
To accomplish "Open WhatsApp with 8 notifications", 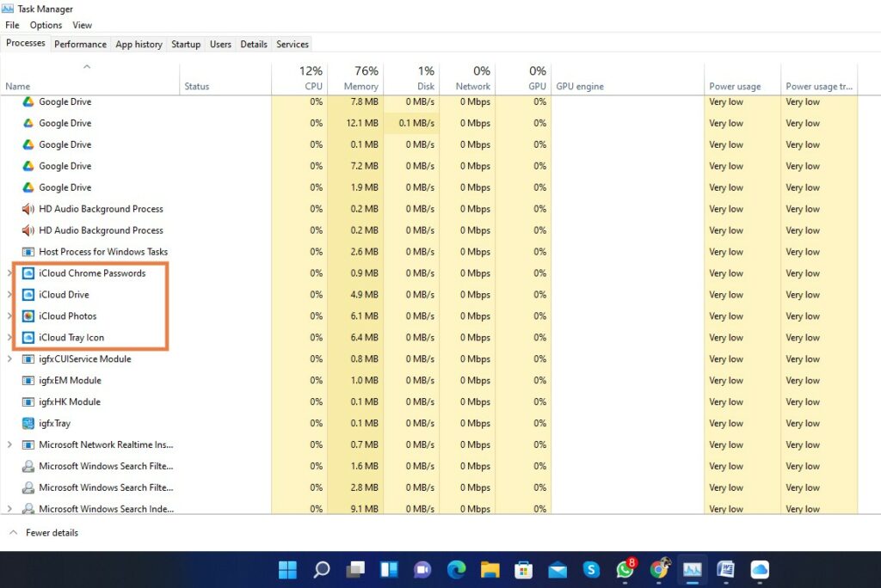I will click(625, 569).
